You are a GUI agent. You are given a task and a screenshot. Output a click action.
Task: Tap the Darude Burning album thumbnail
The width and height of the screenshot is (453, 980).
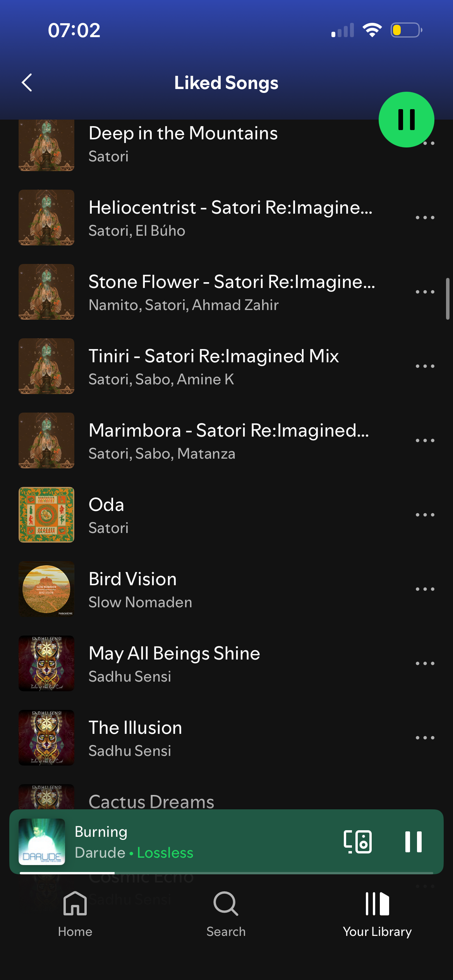coord(42,842)
